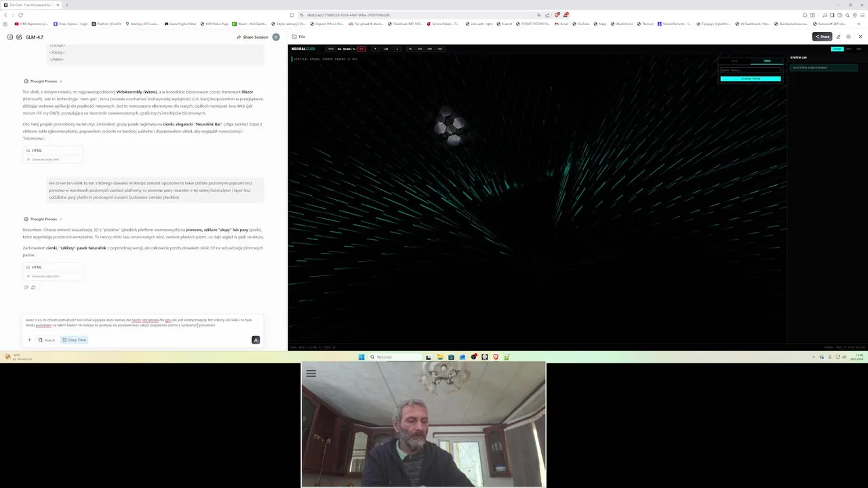Open the YouTube bookmark

point(580,24)
